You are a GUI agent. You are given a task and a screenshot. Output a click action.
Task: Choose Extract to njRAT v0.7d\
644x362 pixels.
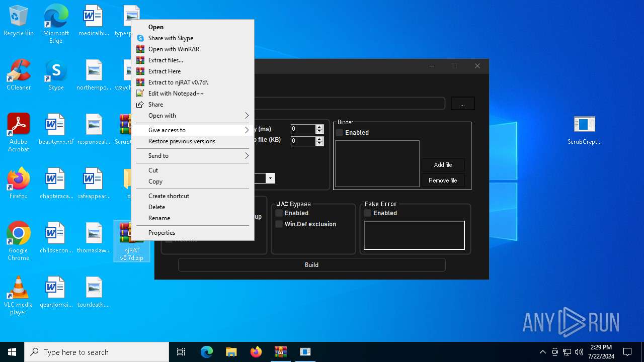coord(193,82)
